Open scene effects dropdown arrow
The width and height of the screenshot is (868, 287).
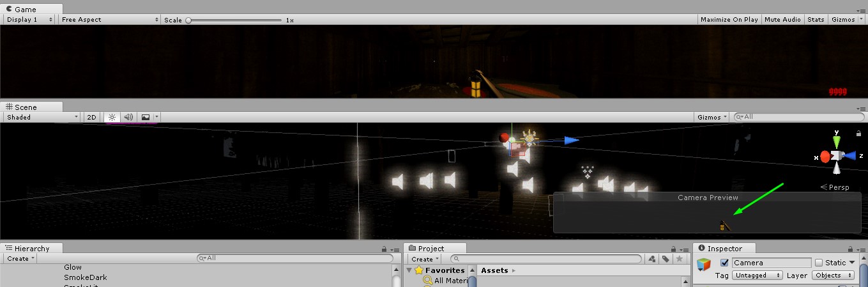(x=156, y=117)
